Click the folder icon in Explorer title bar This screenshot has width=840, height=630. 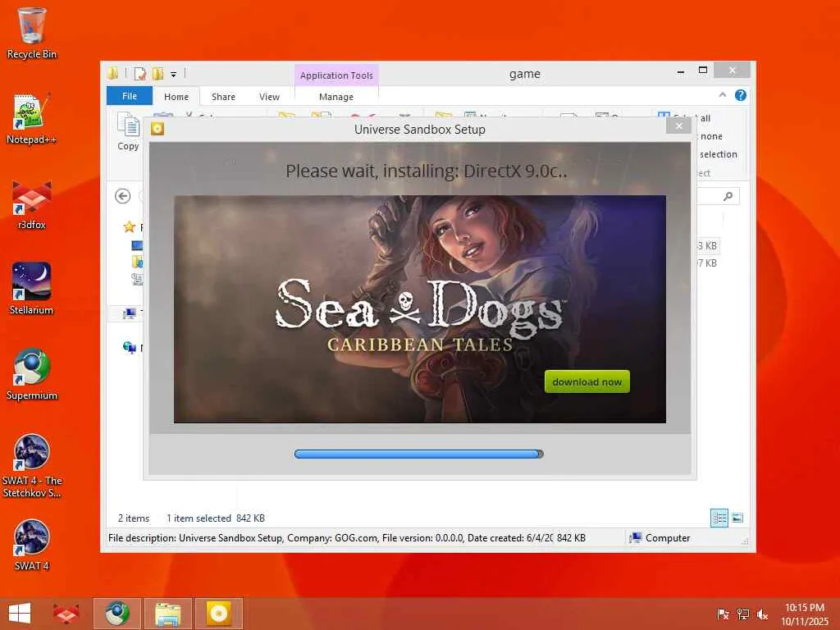pyautogui.click(x=112, y=73)
